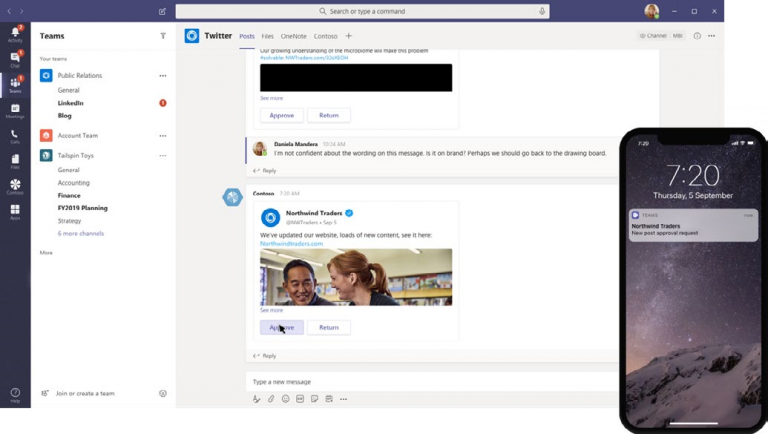Click the Northwind Traders post image thumbnail
Image resolution: width=768 pixels, height=434 pixels.
coord(355,277)
